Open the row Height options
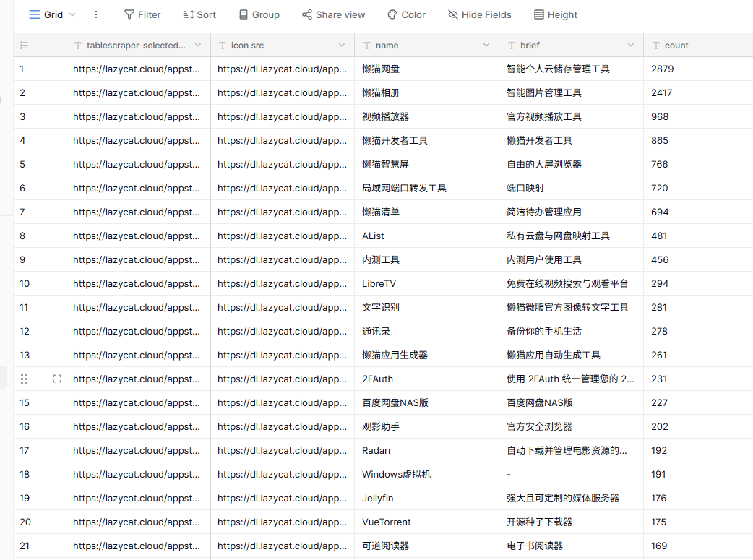The height and width of the screenshot is (560, 753). 556,15
